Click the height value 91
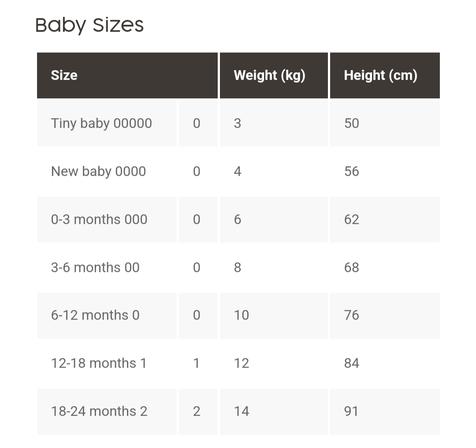This screenshot has width=476, height=448. [351, 411]
